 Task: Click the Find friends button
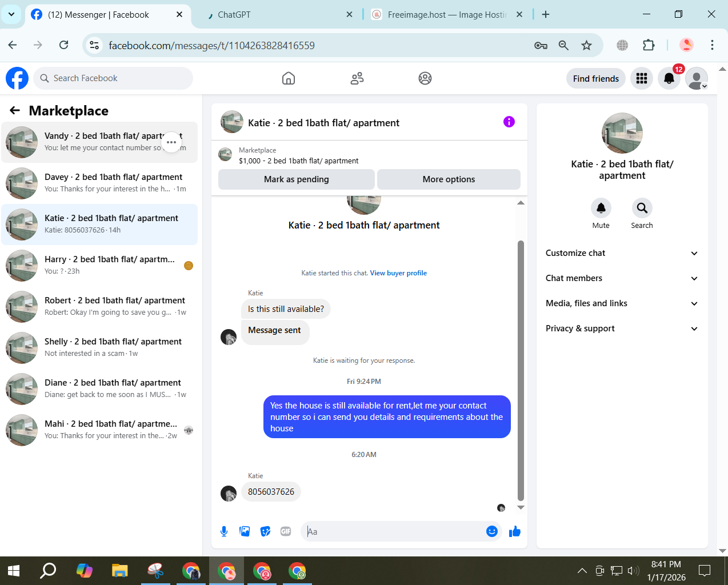[596, 79]
